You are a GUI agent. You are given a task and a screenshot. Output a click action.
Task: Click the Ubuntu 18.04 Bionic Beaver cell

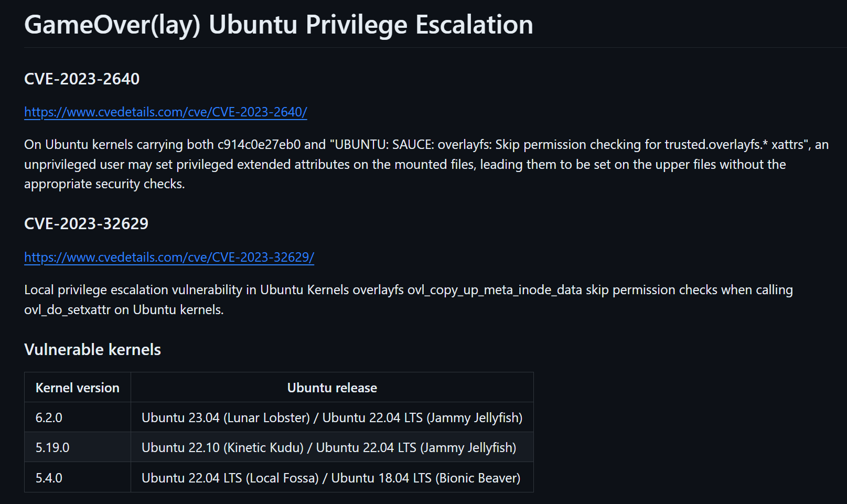[330, 478]
